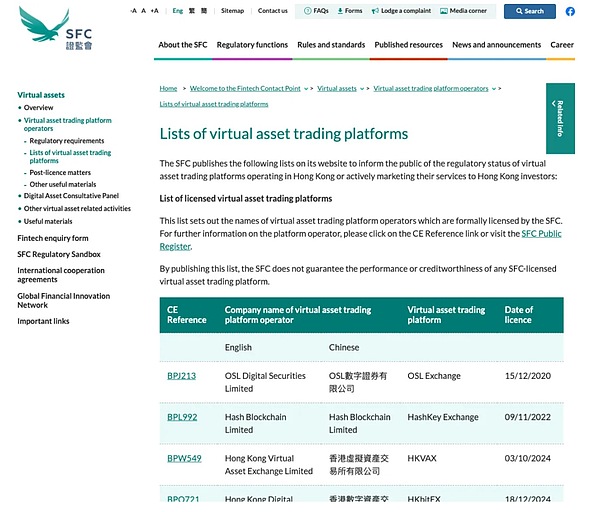Open CE Reference BPW549
This screenshot has width=600, height=512.
point(184,458)
